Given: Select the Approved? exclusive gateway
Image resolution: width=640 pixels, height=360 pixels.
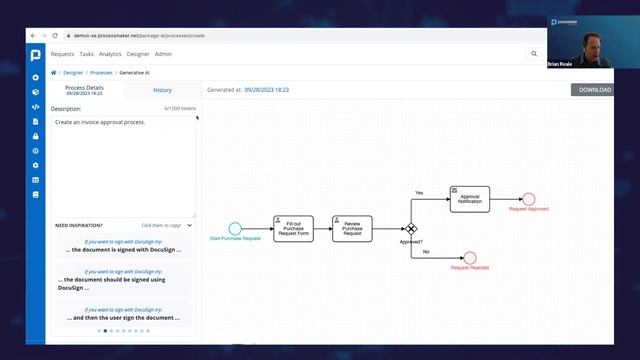Looking at the screenshot, I should tap(411, 229).
